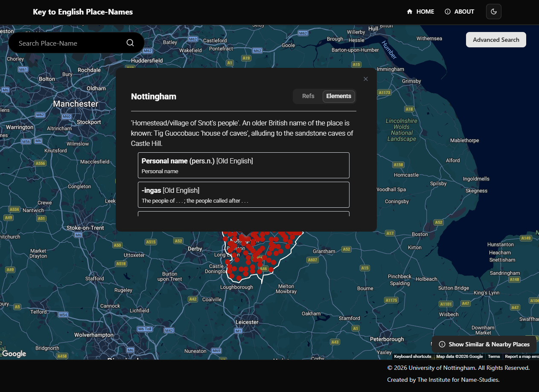Go to the ABOUT page

point(464,12)
